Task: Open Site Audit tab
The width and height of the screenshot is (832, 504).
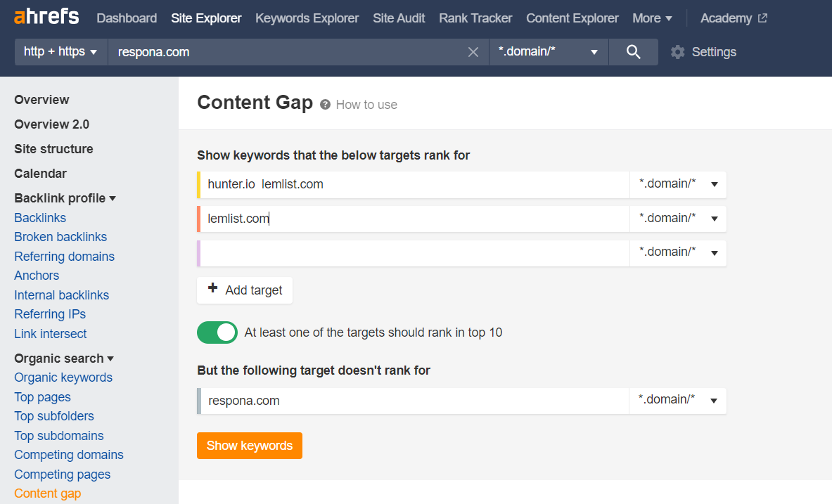Action: (399, 18)
